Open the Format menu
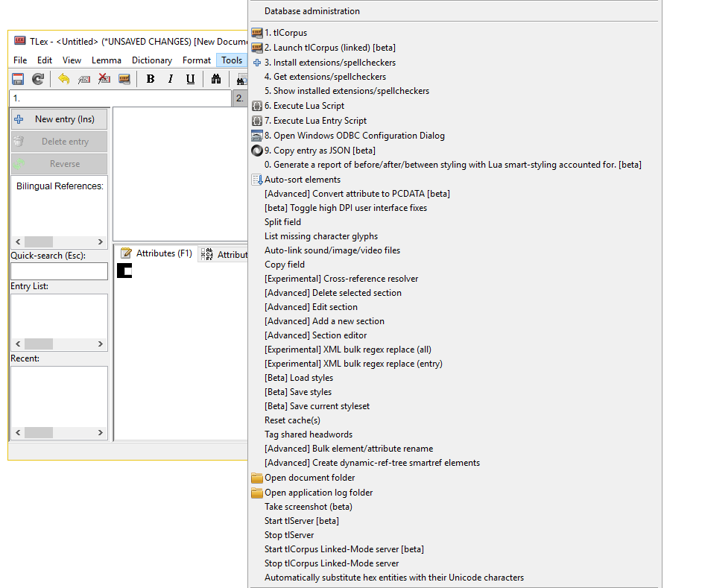The width and height of the screenshot is (702, 588). point(197,60)
